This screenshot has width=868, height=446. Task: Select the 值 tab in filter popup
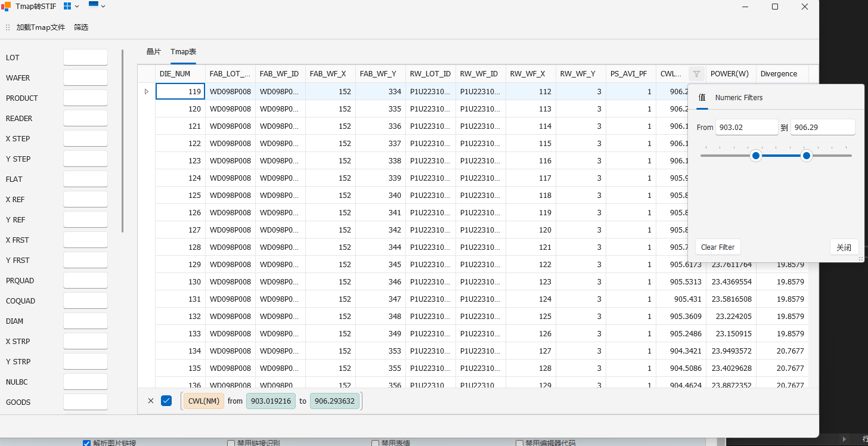point(702,97)
